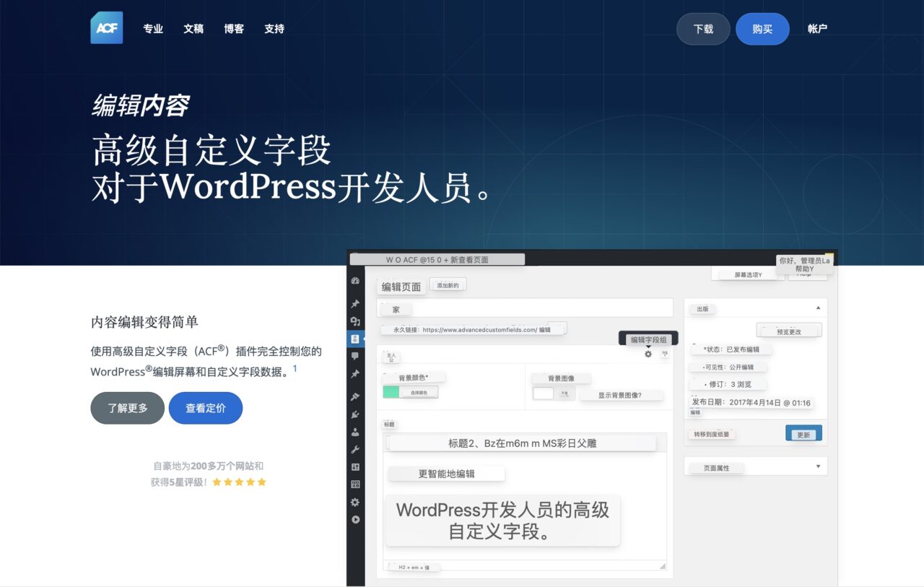Click the 状态：已发布编辑 line

731,349
